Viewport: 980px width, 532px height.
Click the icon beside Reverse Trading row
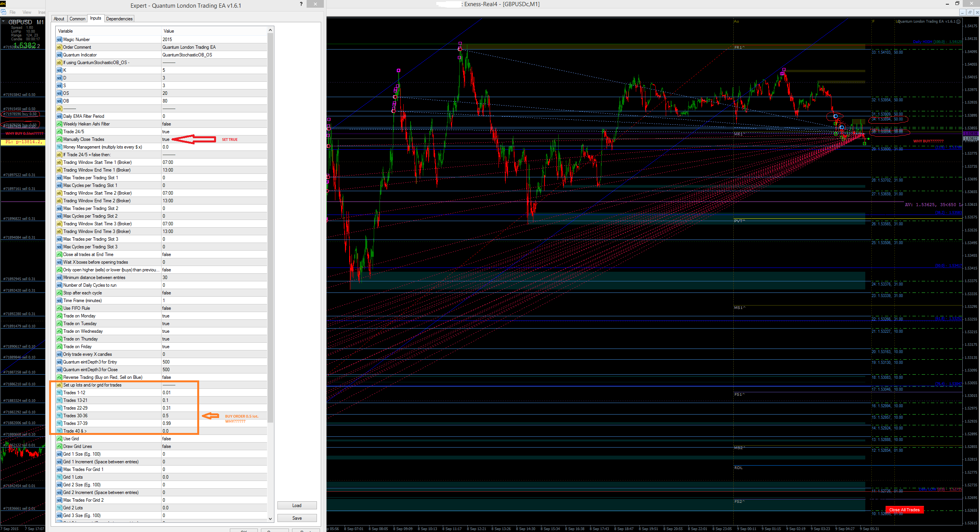(x=59, y=377)
